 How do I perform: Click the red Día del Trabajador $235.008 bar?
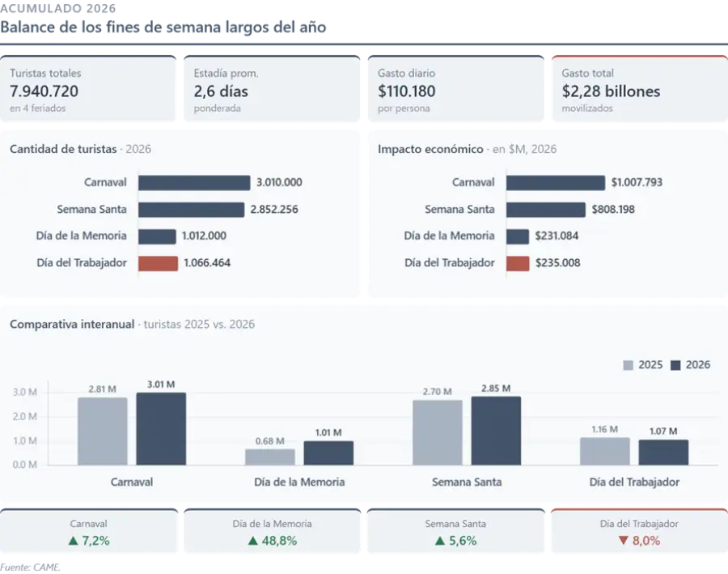518,263
